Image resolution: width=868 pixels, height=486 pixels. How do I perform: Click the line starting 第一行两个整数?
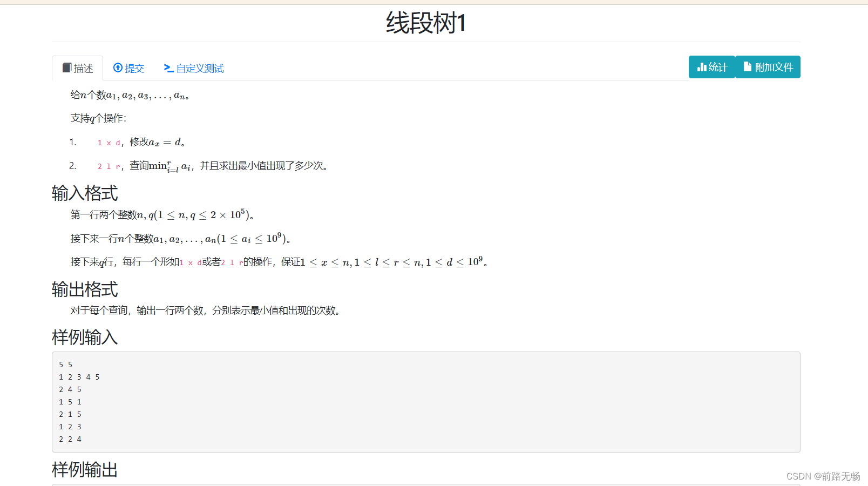pos(162,215)
